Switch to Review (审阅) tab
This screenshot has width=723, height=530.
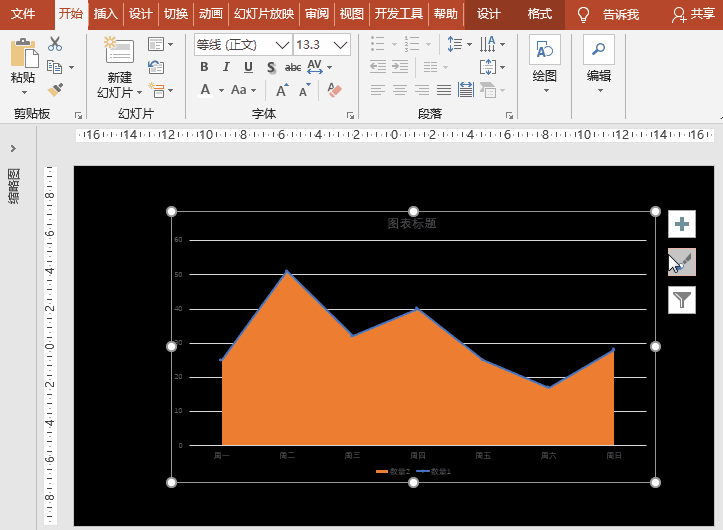coord(317,14)
